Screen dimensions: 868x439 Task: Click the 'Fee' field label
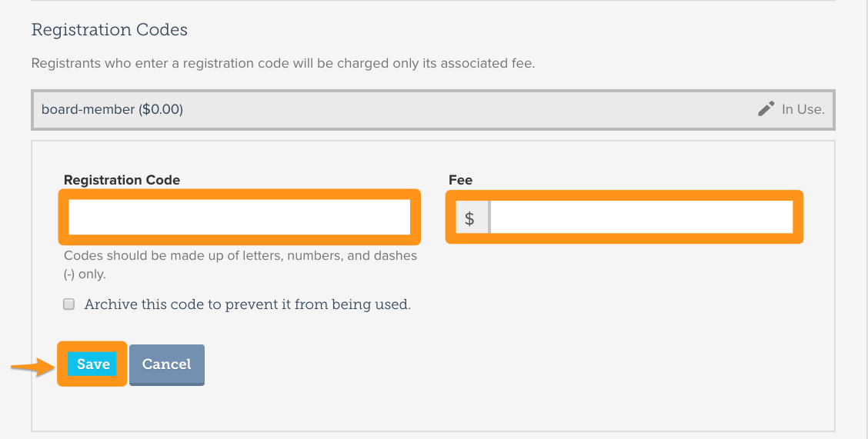point(461,180)
